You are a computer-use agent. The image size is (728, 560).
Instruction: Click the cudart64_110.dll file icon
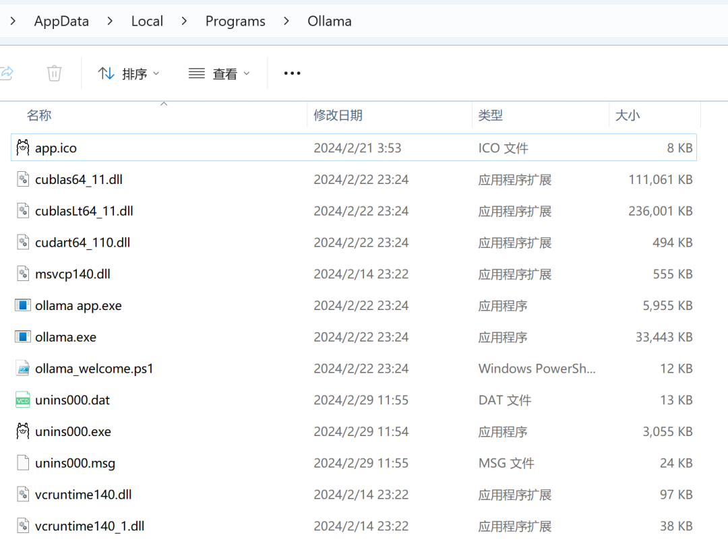[x=23, y=243]
